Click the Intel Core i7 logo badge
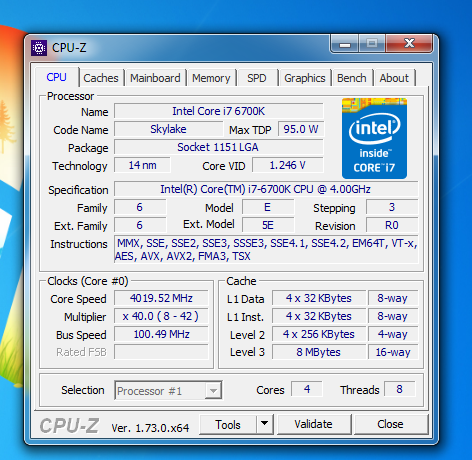Image resolution: width=472 pixels, height=460 pixels. [x=374, y=138]
